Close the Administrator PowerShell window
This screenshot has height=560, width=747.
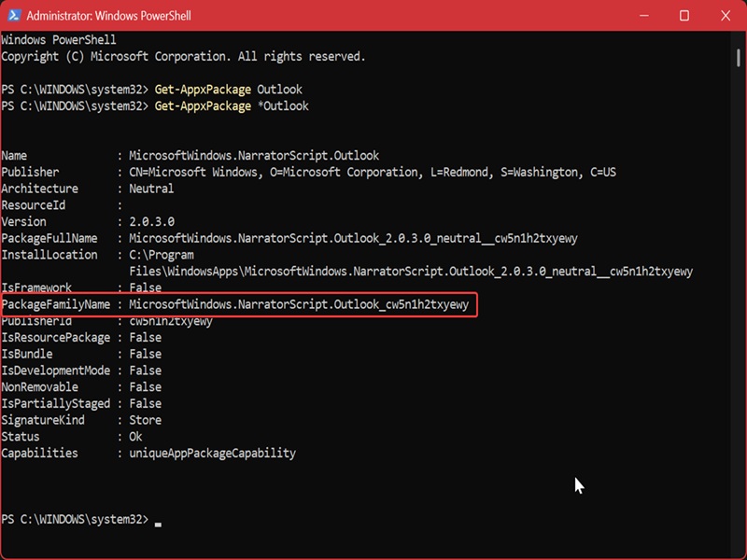tap(726, 16)
